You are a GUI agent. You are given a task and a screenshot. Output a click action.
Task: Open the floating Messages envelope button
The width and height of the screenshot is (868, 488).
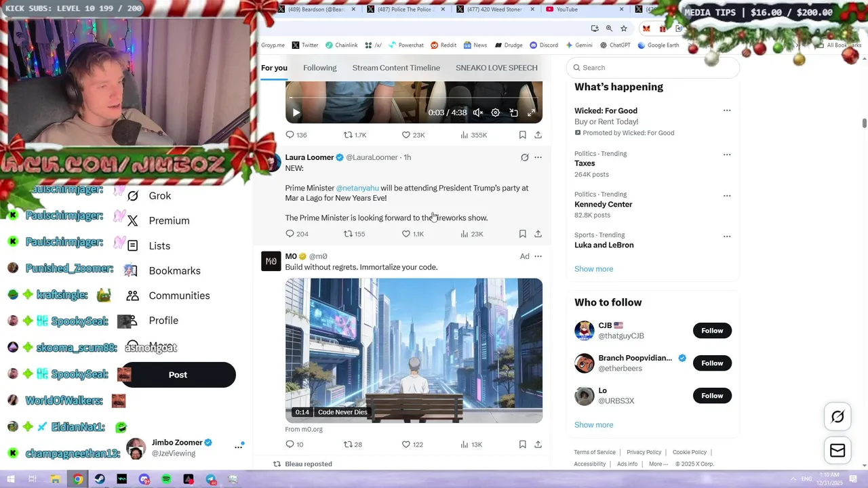pyautogui.click(x=837, y=451)
